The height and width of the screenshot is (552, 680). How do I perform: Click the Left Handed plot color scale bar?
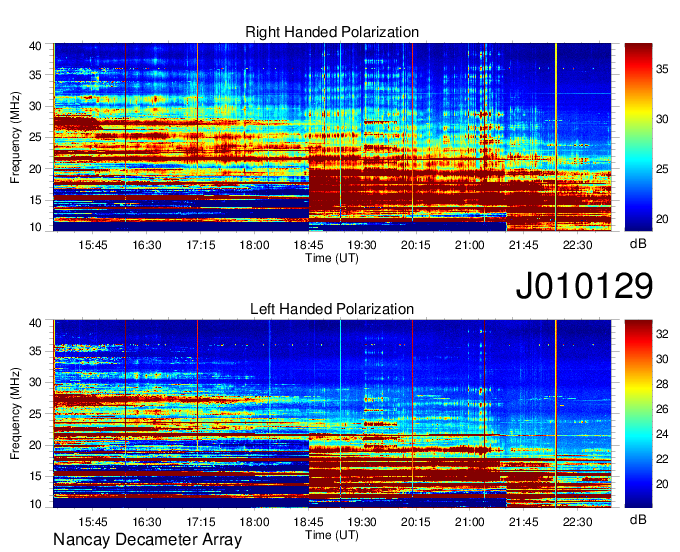coord(638,414)
